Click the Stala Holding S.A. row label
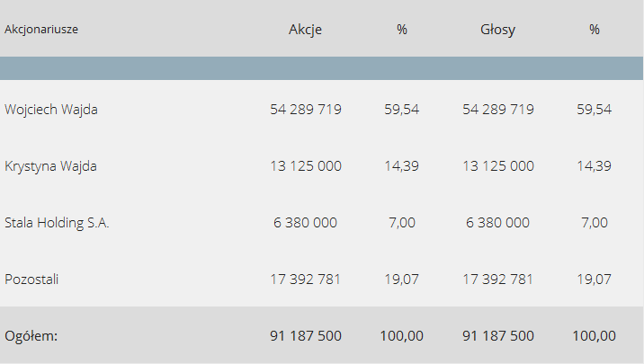This screenshot has width=644, height=364. (57, 223)
